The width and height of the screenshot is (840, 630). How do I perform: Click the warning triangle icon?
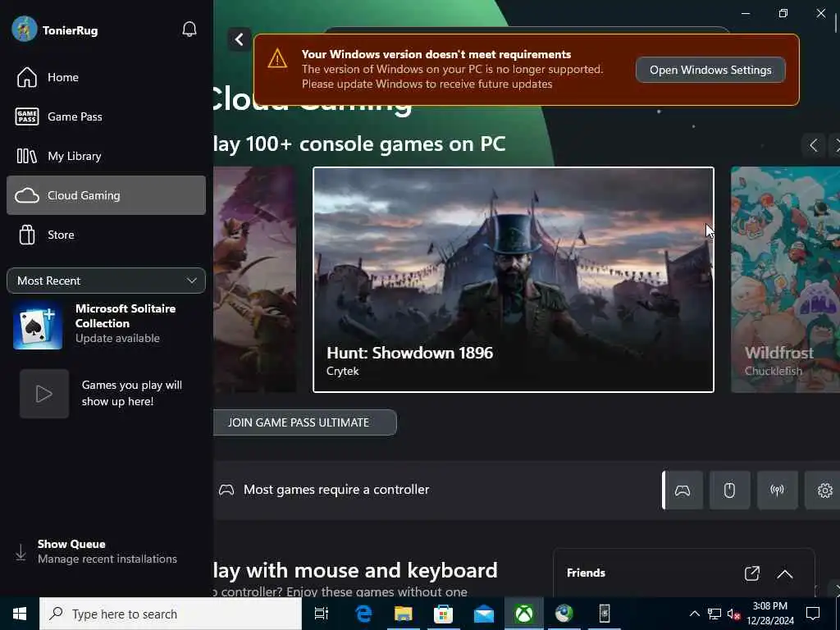pyautogui.click(x=277, y=58)
